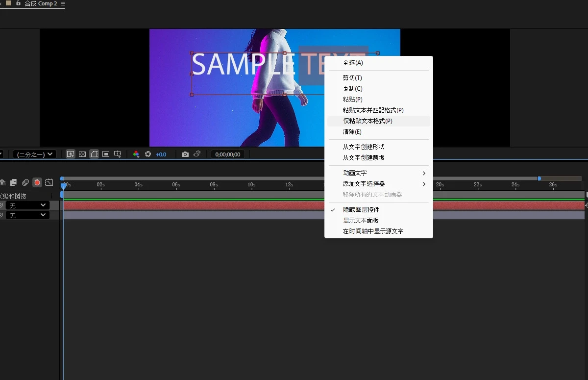Screen dimensions: 588x380
Task: Enable the frame blending filmstrip icon
Action: tap(14, 182)
